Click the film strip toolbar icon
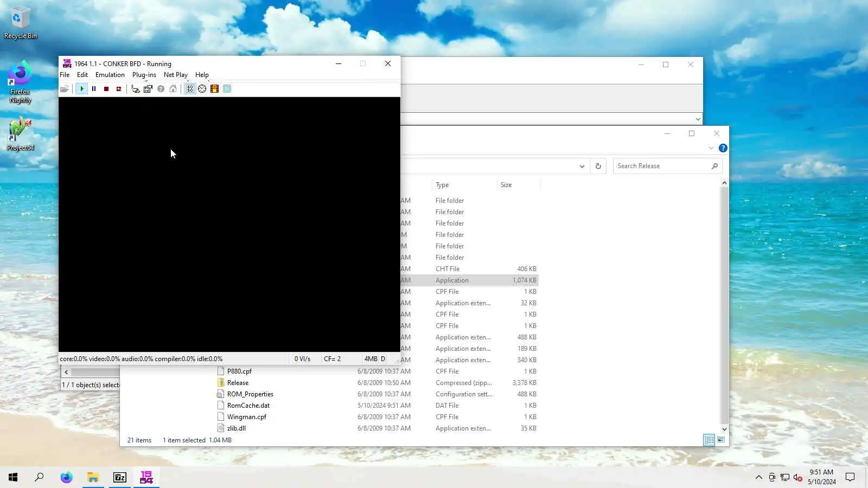Viewport: 868px width, 488px height. 215,89
